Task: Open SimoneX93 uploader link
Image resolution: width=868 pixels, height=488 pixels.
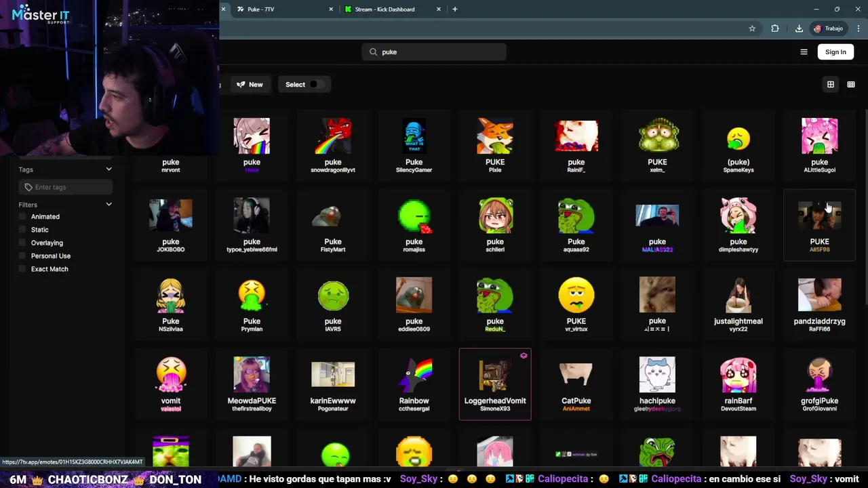Action: (495, 409)
